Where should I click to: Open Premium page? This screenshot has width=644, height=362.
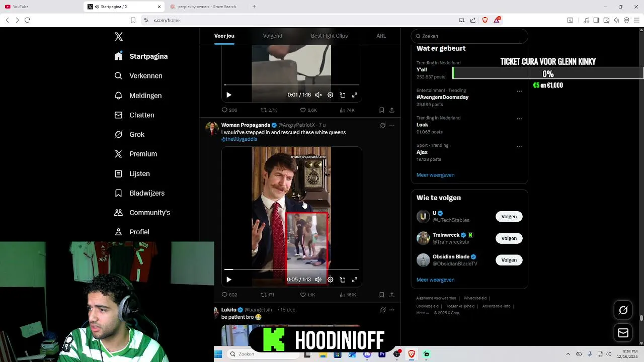click(x=136, y=154)
